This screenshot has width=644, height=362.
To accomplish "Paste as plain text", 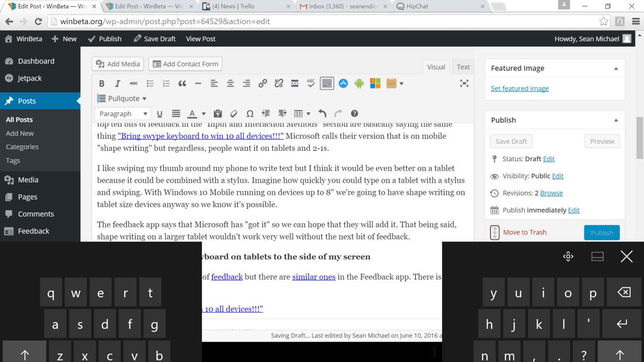I will pyautogui.click(x=217, y=114).
